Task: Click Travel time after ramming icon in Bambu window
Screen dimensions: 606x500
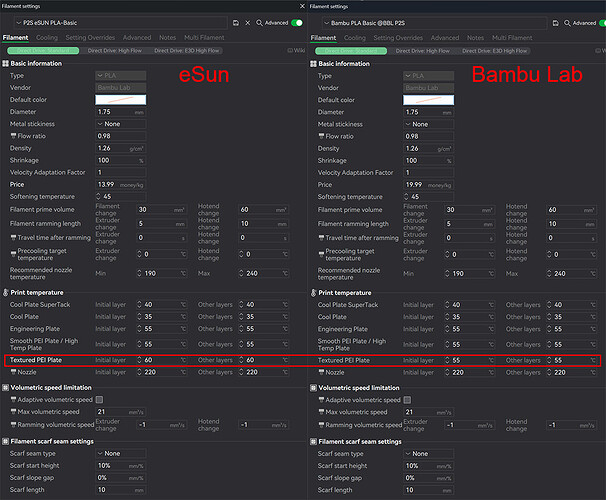Action: (321, 238)
